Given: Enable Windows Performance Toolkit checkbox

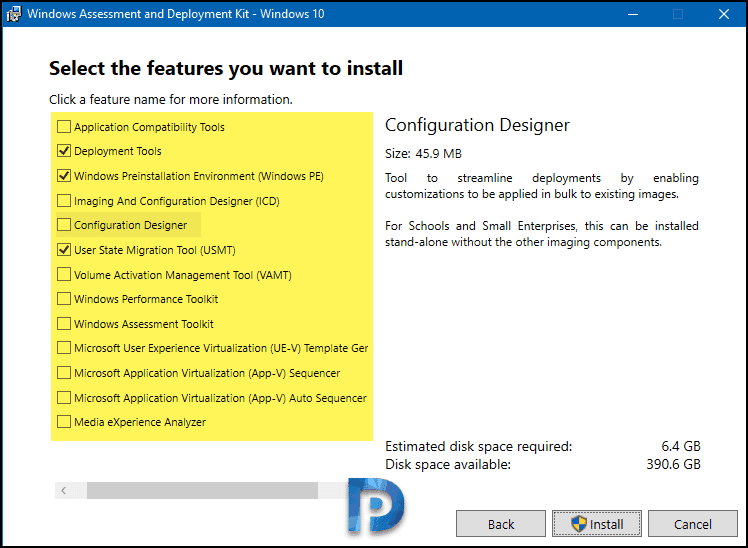Looking at the screenshot, I should tap(63, 299).
